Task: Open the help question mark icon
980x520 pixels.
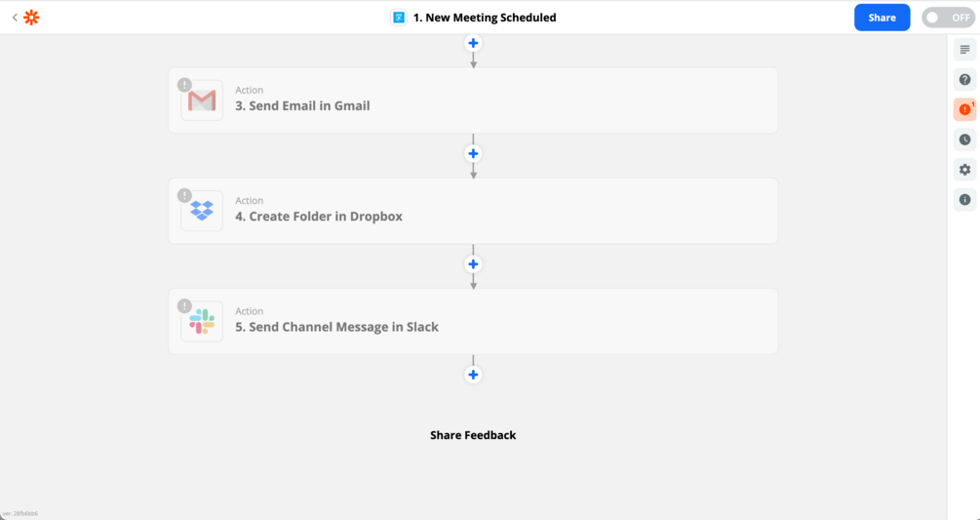Action: pyautogui.click(x=964, y=80)
